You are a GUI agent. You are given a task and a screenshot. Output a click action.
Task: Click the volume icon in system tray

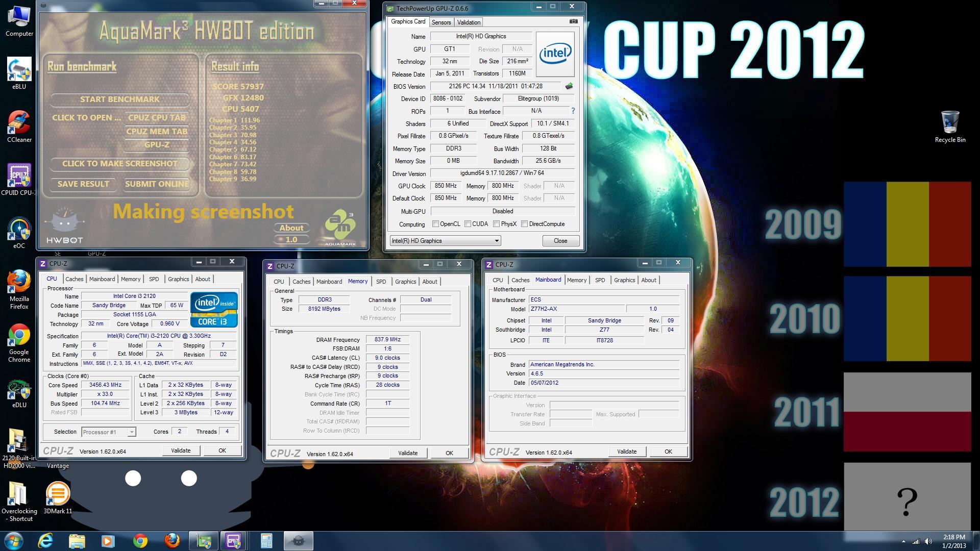(x=928, y=541)
